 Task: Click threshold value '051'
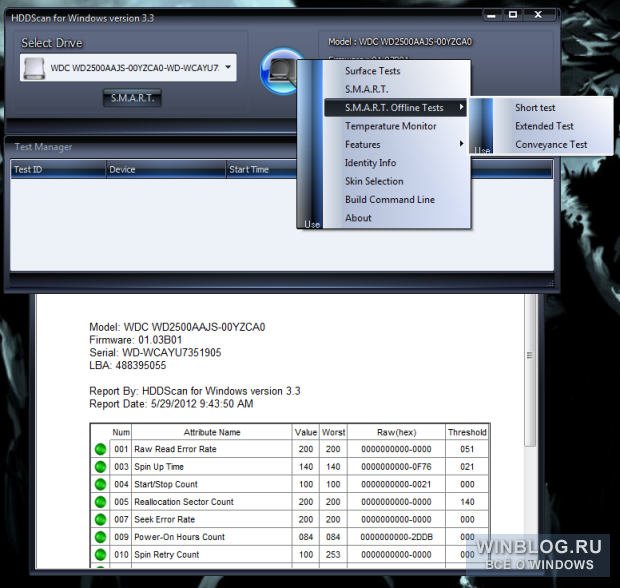[467, 449]
